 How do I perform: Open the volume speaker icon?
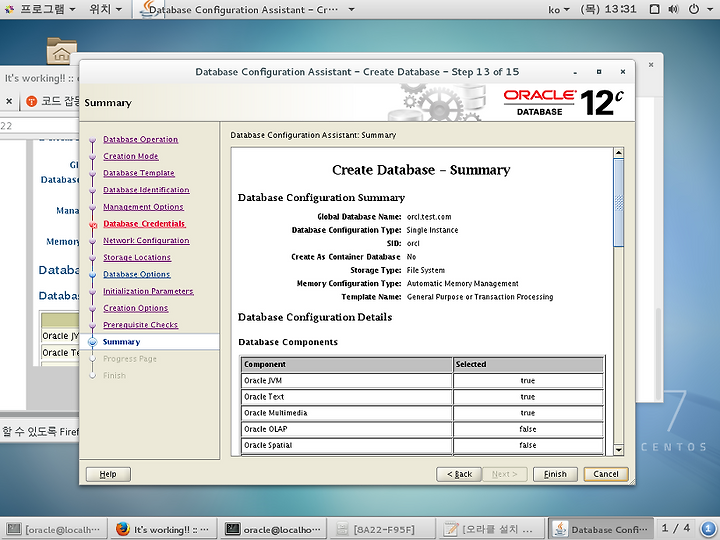(673, 9)
